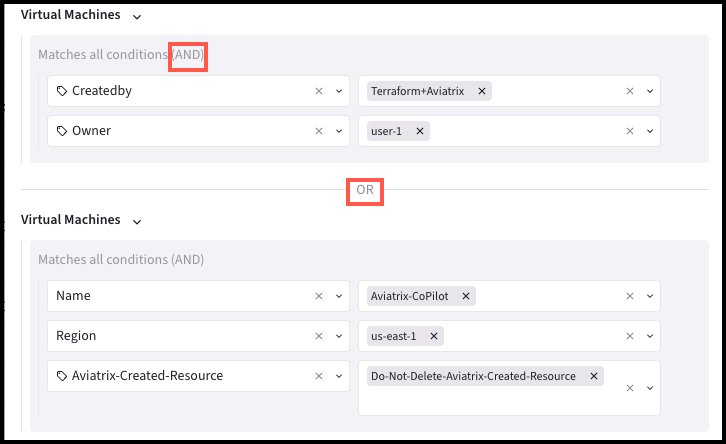Clear the Aviatrix-Created-Resource key selection
The width and height of the screenshot is (726, 444).
click(x=319, y=376)
